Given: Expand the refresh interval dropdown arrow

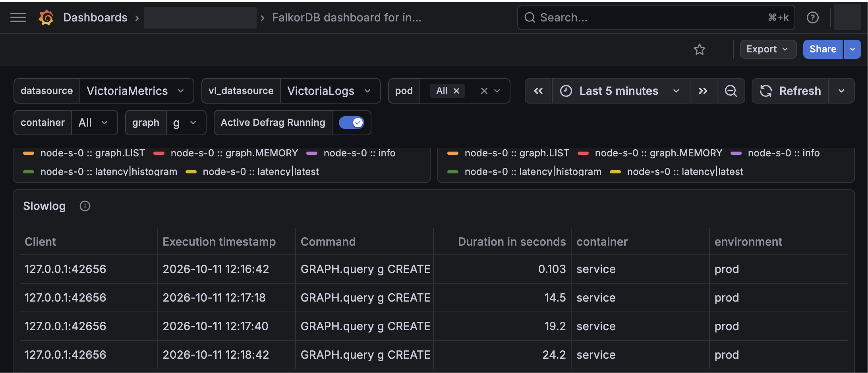Looking at the screenshot, I should (x=841, y=91).
